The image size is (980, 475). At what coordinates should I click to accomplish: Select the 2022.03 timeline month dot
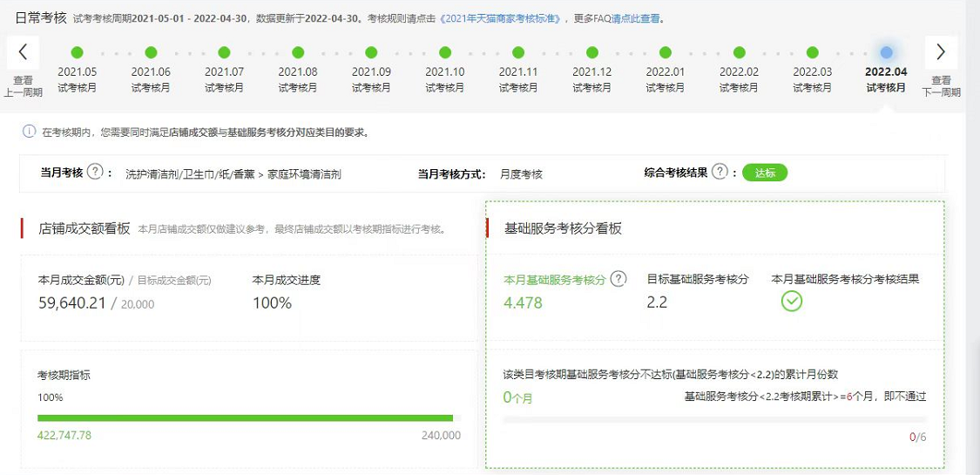[813, 52]
